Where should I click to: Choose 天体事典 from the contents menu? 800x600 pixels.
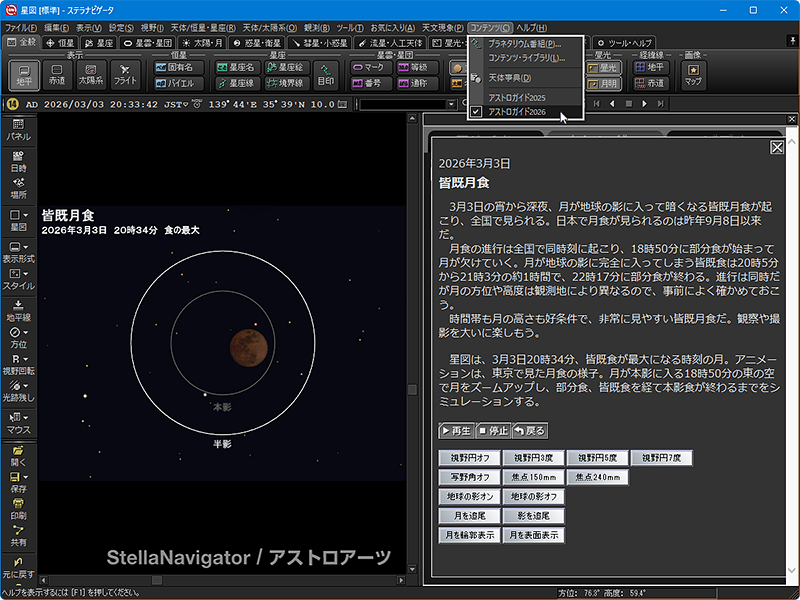click(x=510, y=77)
